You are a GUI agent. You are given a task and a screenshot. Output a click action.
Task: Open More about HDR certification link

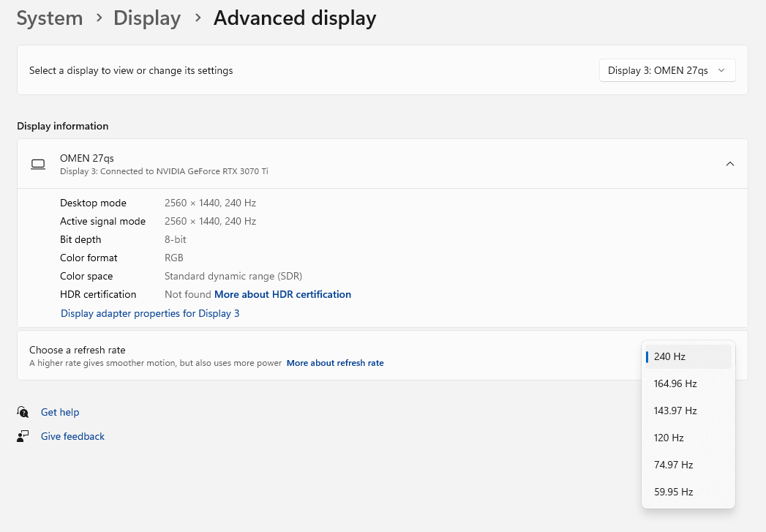[282, 294]
